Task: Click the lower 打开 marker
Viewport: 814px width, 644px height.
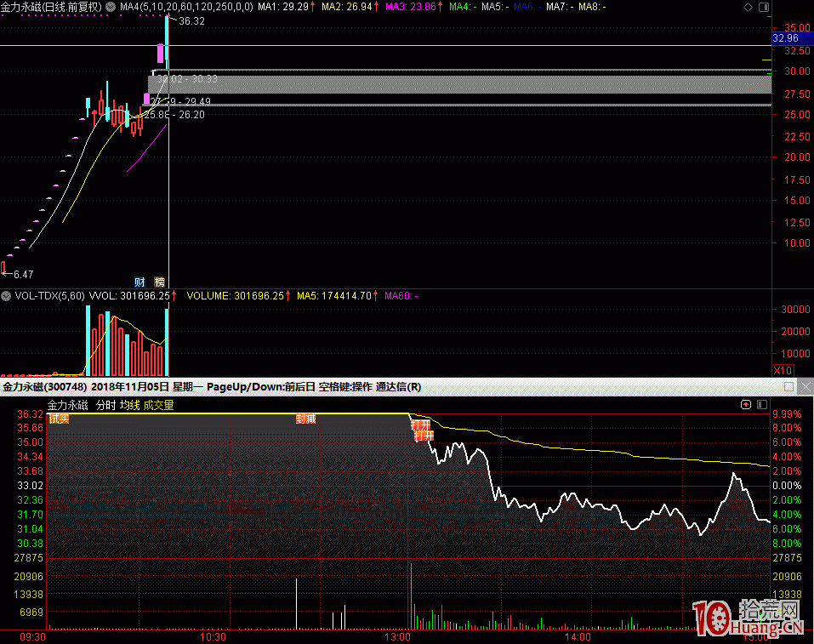Action: pyautogui.click(x=424, y=436)
